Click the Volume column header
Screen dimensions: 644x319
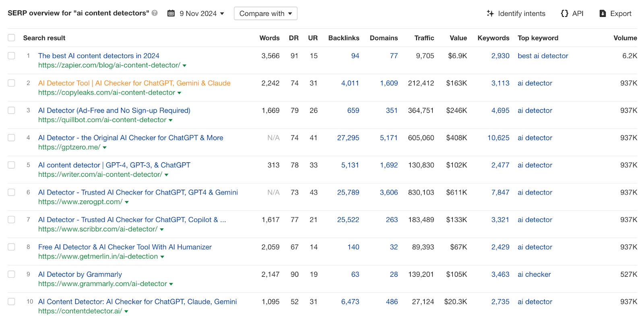point(625,38)
